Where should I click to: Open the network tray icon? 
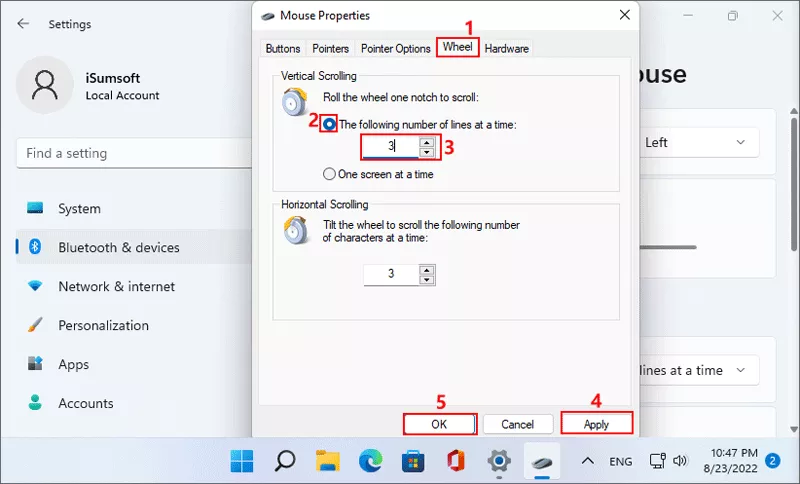click(x=657, y=461)
